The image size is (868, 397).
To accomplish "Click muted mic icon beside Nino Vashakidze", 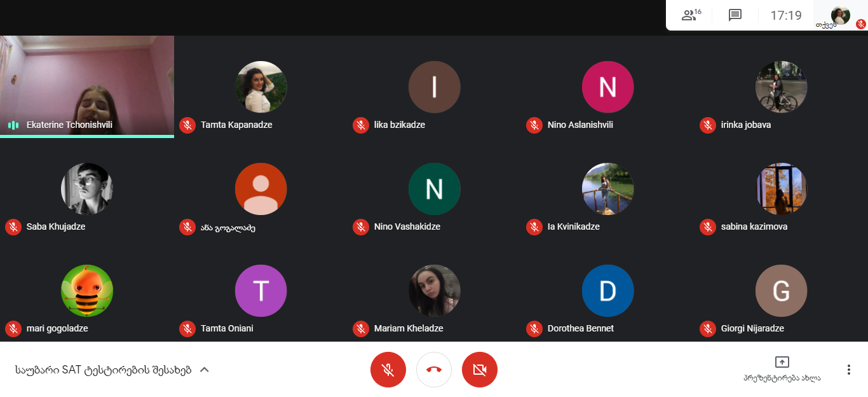I will coord(361,227).
